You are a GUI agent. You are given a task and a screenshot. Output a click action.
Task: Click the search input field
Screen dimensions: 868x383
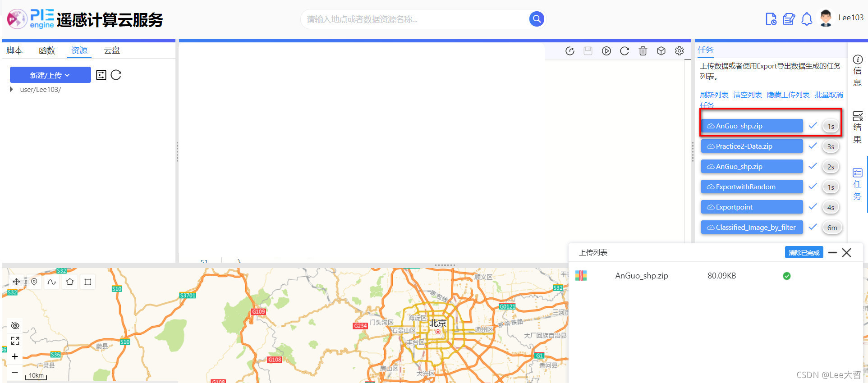point(415,19)
